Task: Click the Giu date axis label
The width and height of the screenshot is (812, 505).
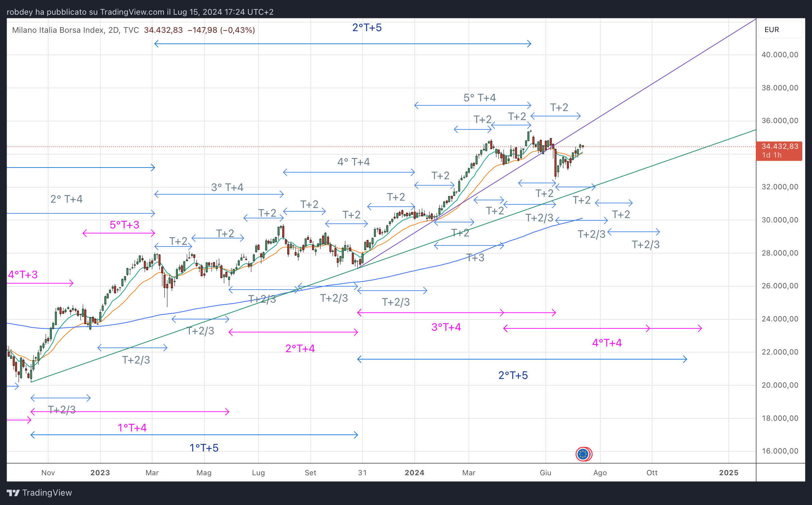Action: pyautogui.click(x=545, y=473)
